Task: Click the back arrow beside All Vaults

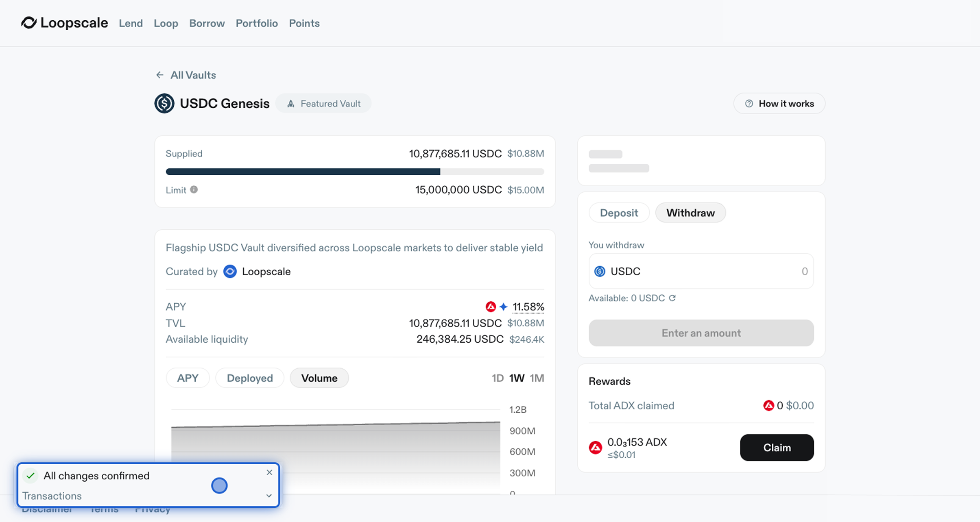Action: click(x=159, y=75)
